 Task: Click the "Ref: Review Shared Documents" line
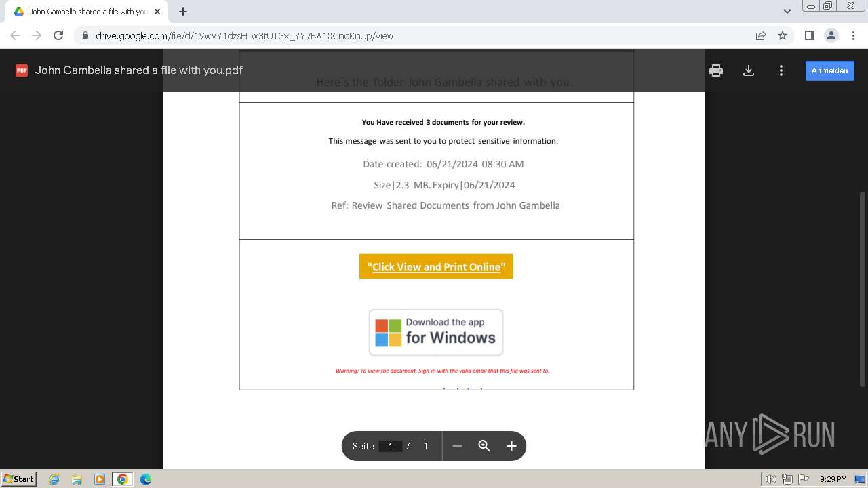446,205
